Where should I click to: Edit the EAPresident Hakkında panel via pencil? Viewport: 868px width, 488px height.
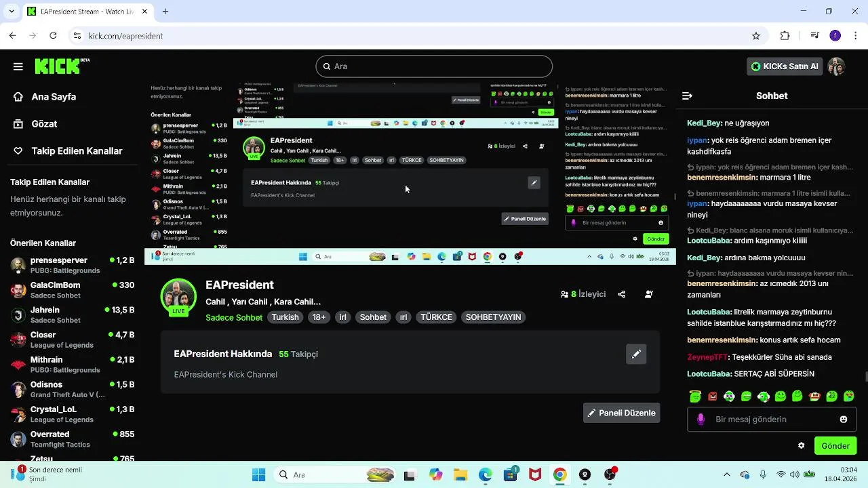(x=636, y=354)
